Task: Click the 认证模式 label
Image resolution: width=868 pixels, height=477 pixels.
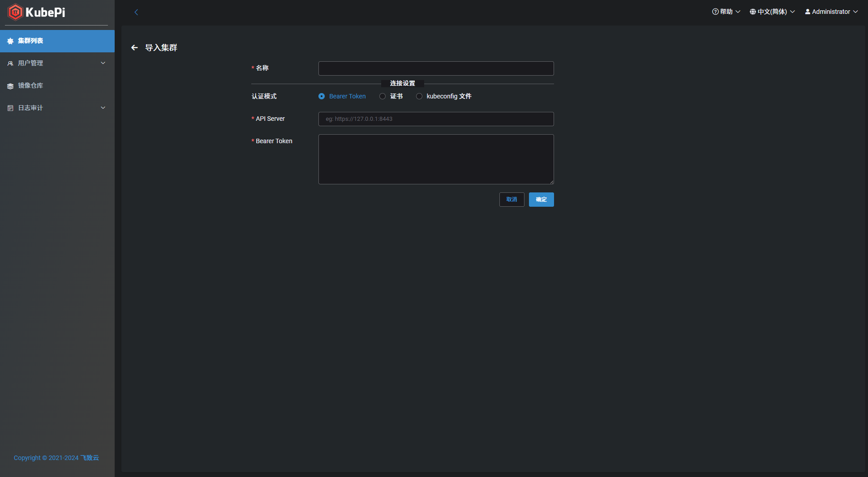Action: [x=264, y=96]
